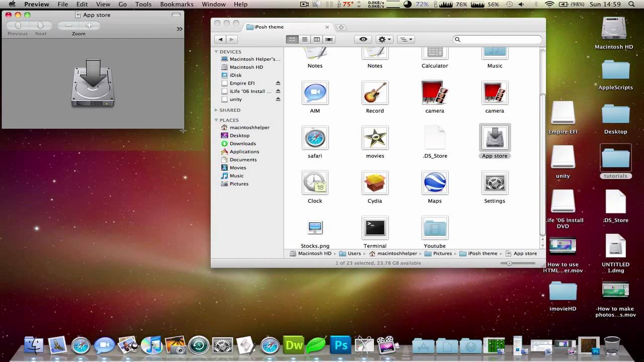Zoom in on the Preview image
Viewport: 644px width, 362px height.
click(89, 25)
